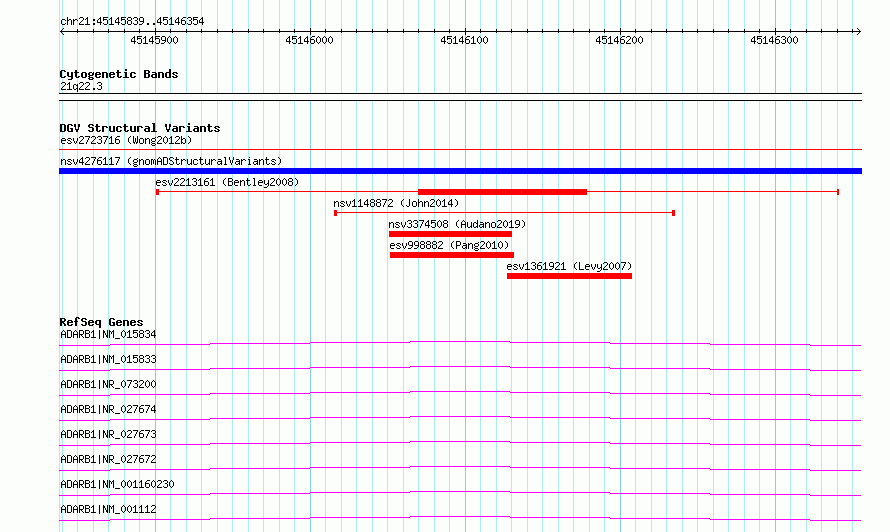Open transcript ADARB1|NR_027674
This screenshot has height=532, width=890.
(x=108, y=409)
